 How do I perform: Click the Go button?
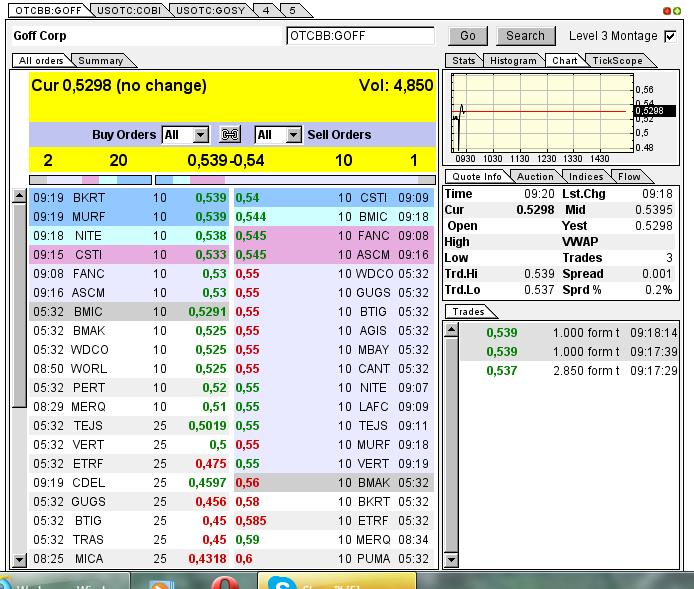[468, 36]
